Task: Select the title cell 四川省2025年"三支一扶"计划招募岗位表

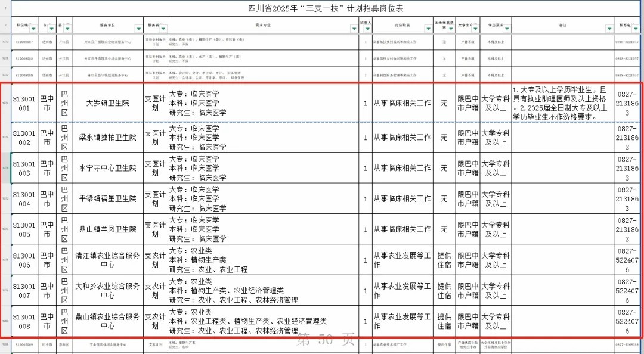Action: click(326, 8)
